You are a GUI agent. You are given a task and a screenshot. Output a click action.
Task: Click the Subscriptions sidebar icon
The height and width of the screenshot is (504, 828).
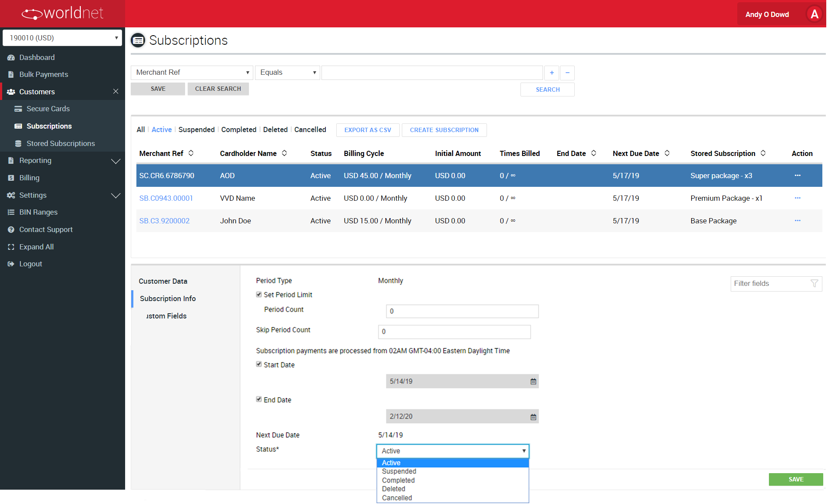coord(18,126)
